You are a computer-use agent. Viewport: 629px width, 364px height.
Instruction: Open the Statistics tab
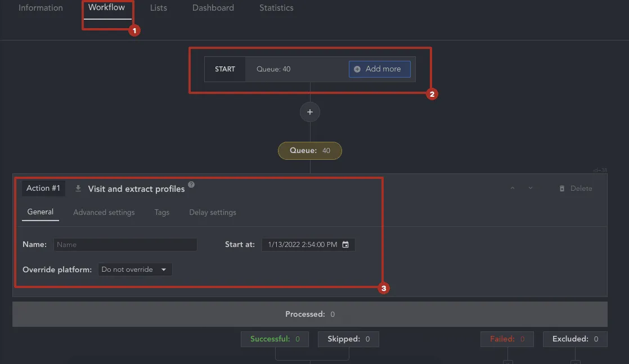pos(276,8)
